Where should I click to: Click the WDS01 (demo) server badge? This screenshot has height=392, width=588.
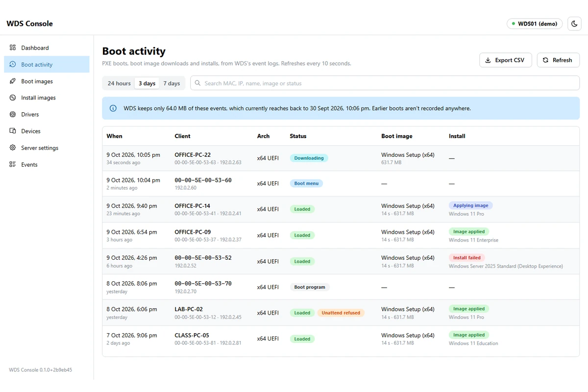coord(535,24)
